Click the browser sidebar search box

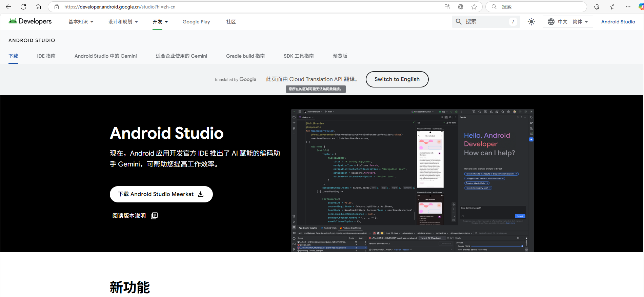[x=536, y=7]
